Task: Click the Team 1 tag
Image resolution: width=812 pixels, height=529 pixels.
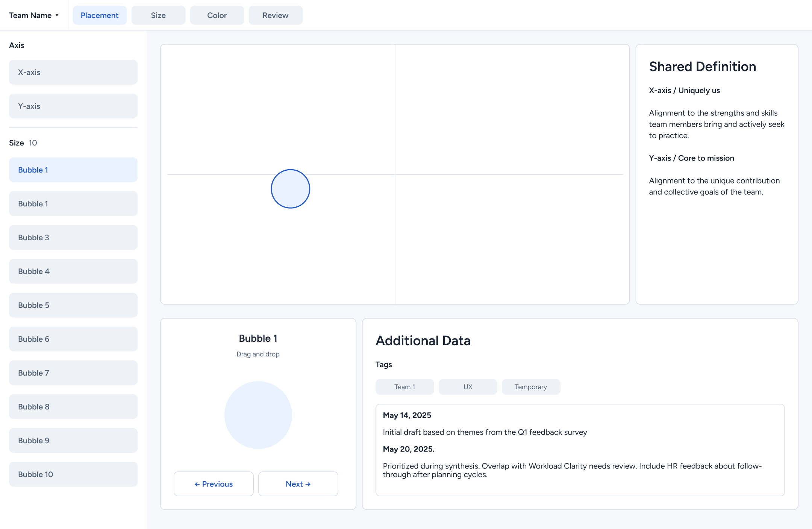Action: (x=405, y=387)
